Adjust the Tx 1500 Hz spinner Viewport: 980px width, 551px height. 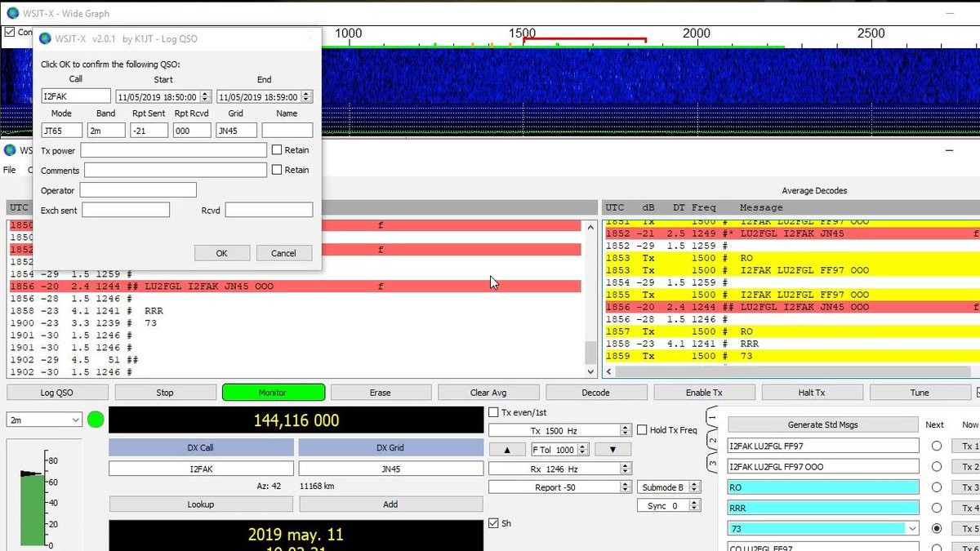pos(626,430)
